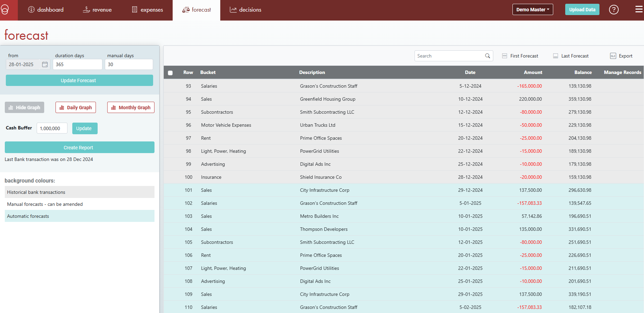Click the calendar icon beside from date
The image size is (644, 313).
click(x=45, y=64)
